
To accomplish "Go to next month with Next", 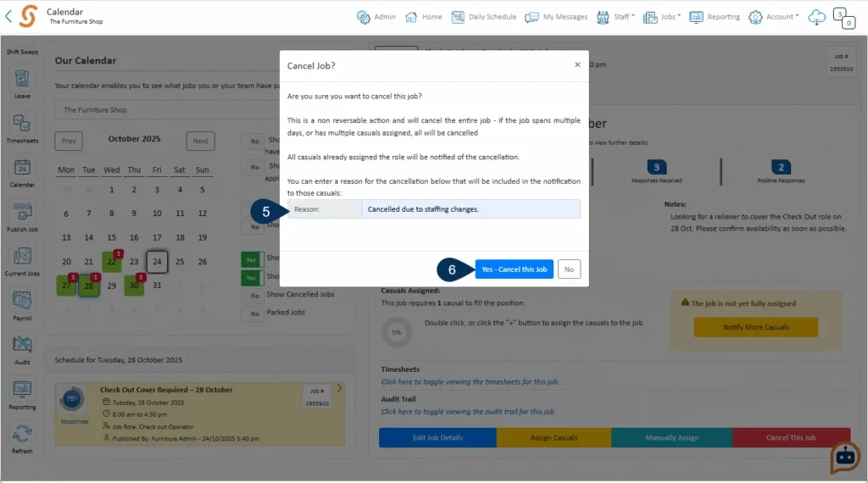I will point(200,141).
